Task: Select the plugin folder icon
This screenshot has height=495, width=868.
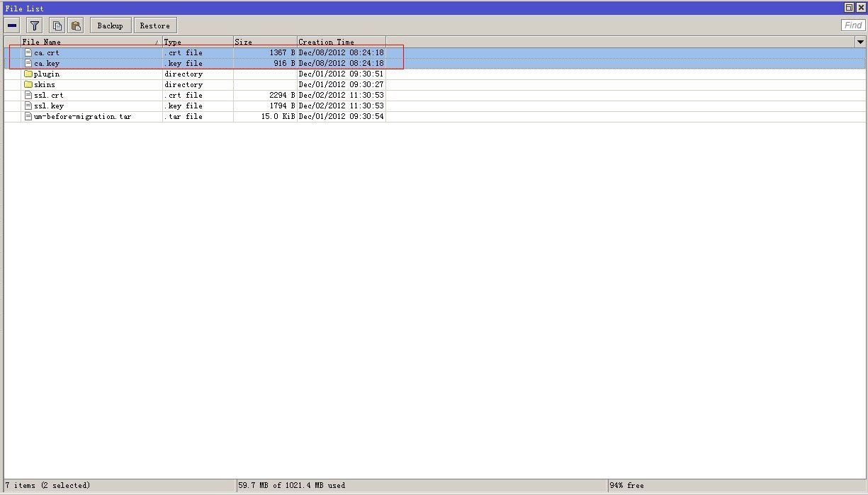Action: point(28,74)
